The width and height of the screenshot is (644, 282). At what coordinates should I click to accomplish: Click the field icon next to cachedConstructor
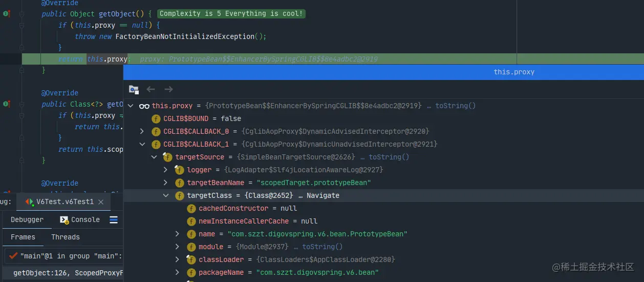(191, 208)
